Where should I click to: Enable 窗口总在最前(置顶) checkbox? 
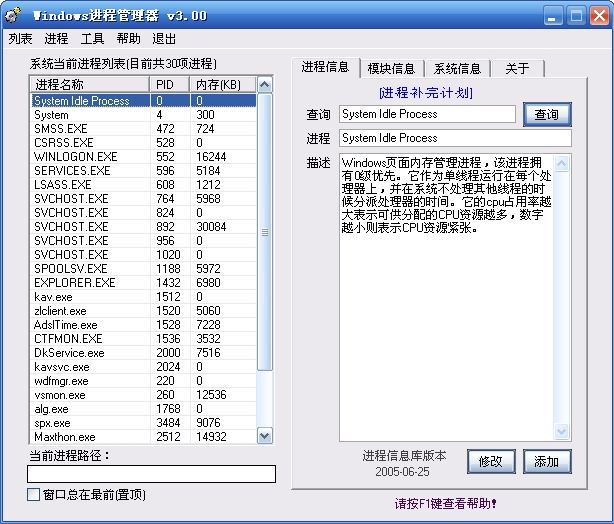click(x=34, y=494)
